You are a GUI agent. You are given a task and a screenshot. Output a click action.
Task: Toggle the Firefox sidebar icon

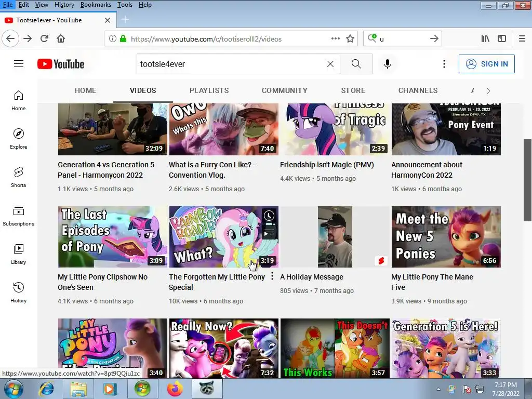tap(502, 38)
